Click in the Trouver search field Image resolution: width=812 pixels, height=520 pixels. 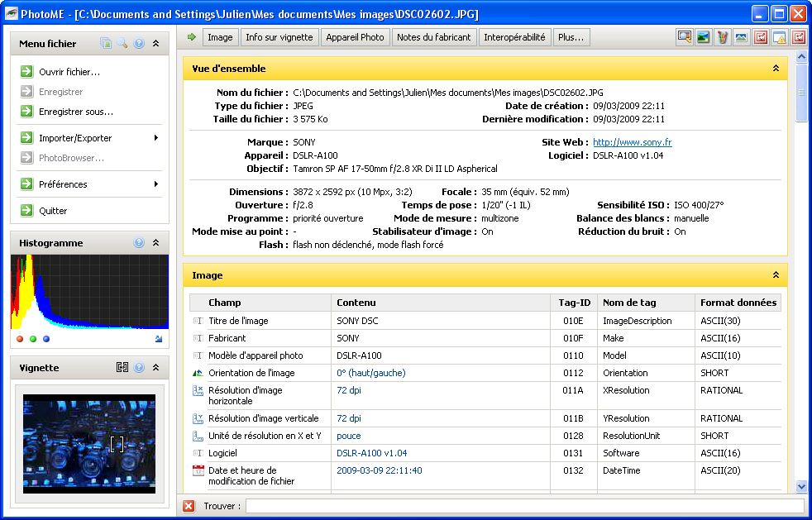[524, 506]
